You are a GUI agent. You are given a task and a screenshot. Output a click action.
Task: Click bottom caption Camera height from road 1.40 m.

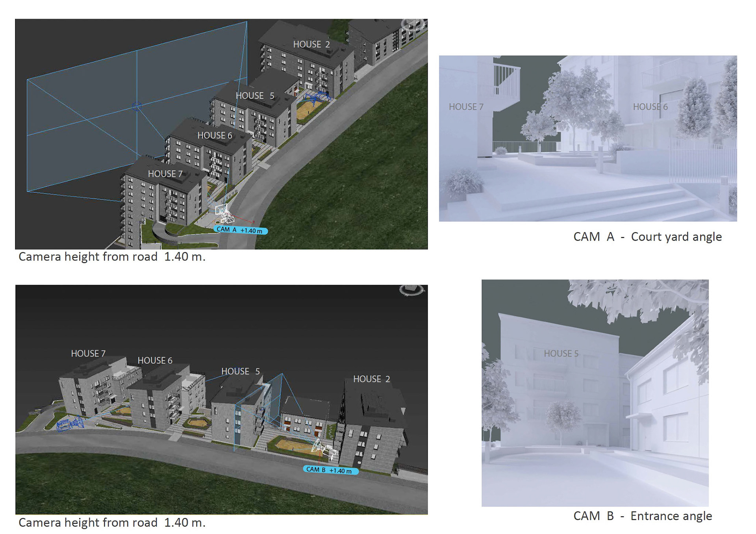[x=112, y=523]
